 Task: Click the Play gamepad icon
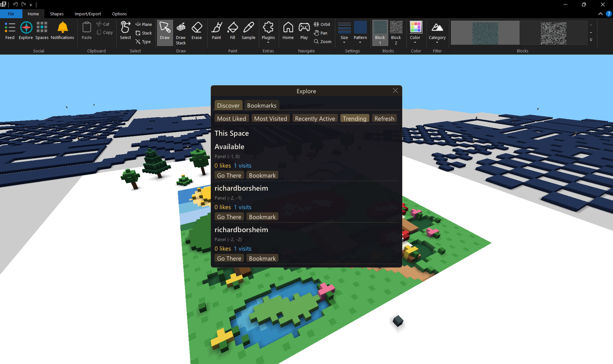(304, 31)
